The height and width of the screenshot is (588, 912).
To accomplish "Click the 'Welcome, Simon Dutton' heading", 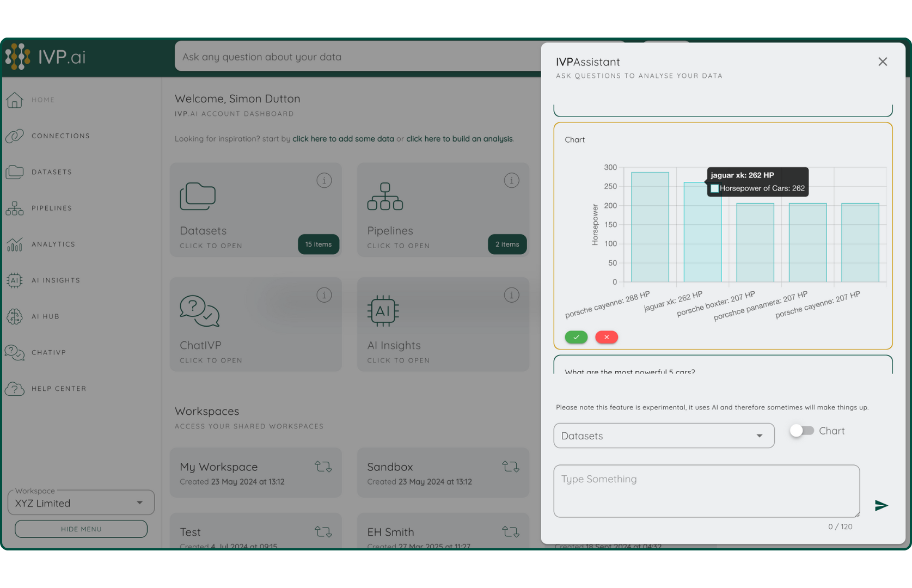I will (x=237, y=99).
